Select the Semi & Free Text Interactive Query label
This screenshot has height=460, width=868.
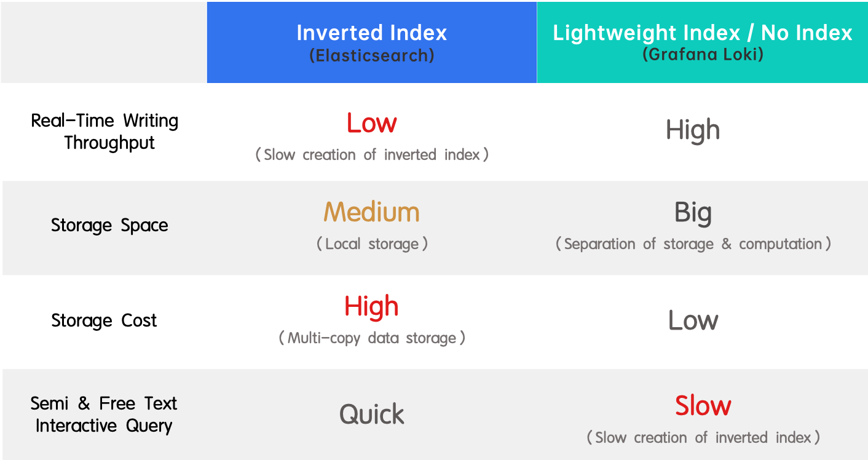(x=104, y=414)
